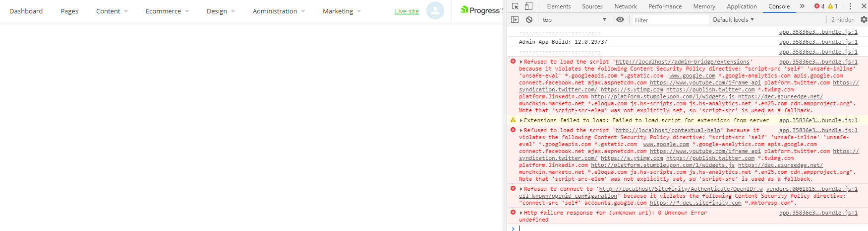868x231 pixels.
Task: Switch to the Application tab
Action: point(742,6)
